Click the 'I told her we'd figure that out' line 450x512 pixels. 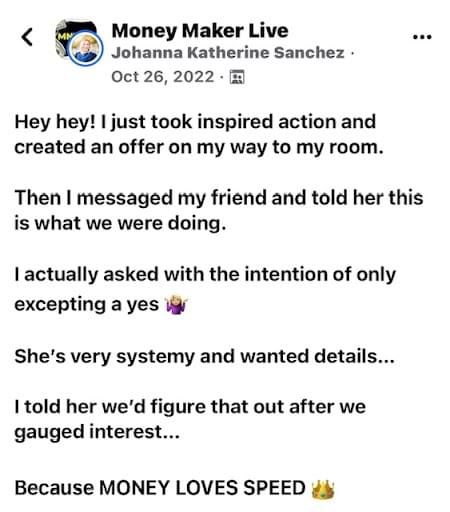[x=190, y=407]
